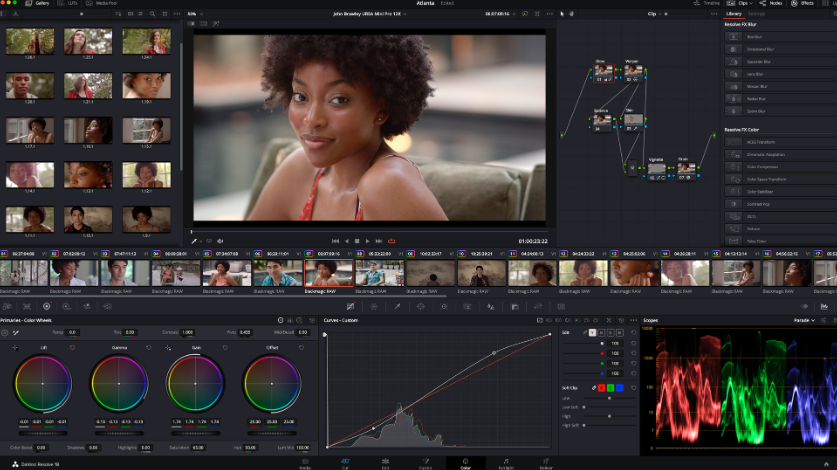Open the Color Wheels primaries palette icon

[46, 307]
